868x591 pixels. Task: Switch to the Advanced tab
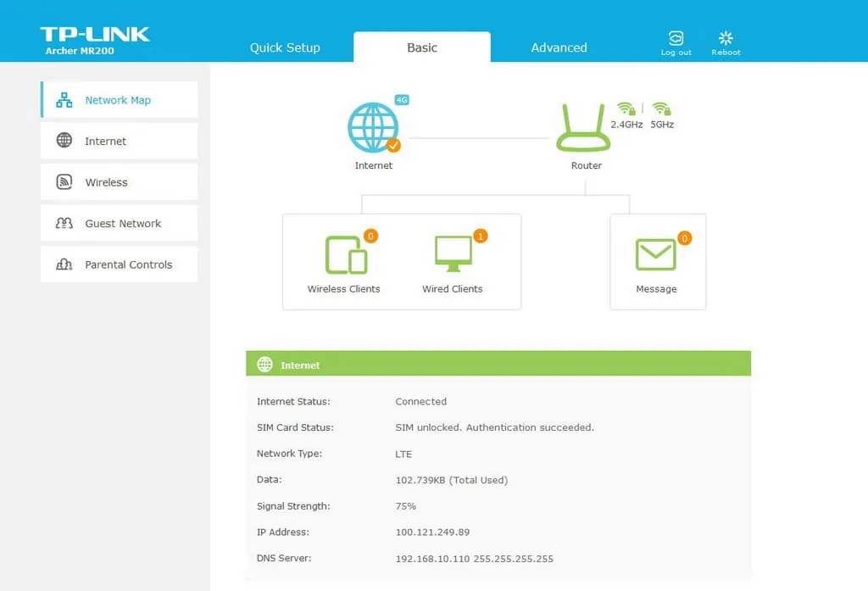click(x=559, y=47)
